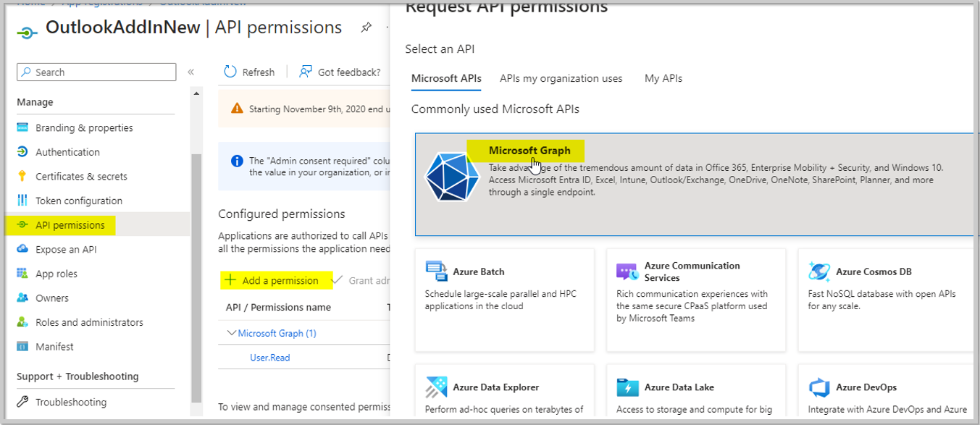
Task: Click the sidebar vertical scrollbar thumb
Action: coord(196,277)
